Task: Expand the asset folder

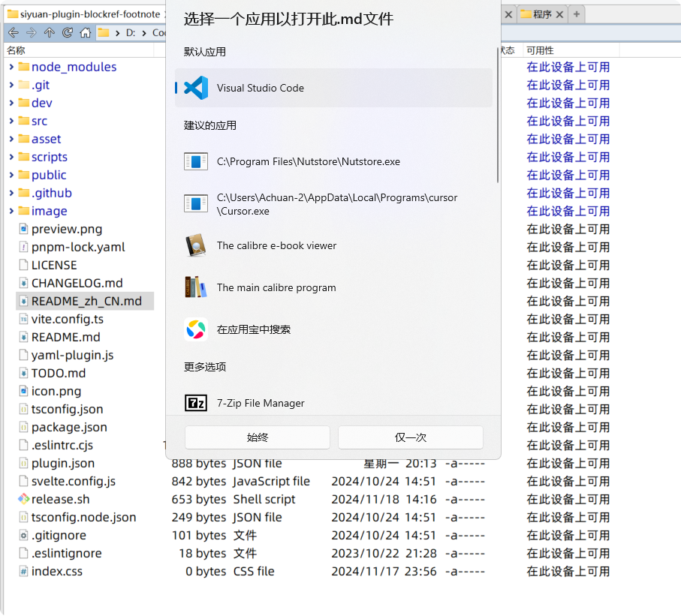Action: tap(11, 139)
